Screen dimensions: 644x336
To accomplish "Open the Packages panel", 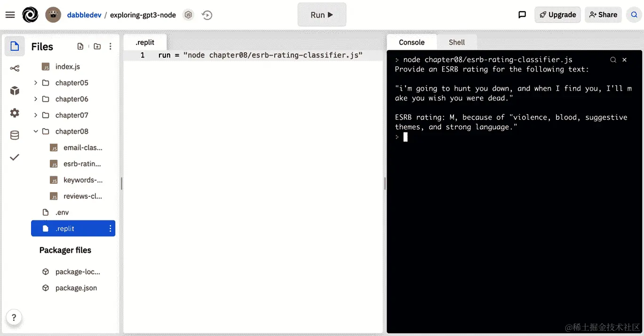I will pyautogui.click(x=14, y=90).
